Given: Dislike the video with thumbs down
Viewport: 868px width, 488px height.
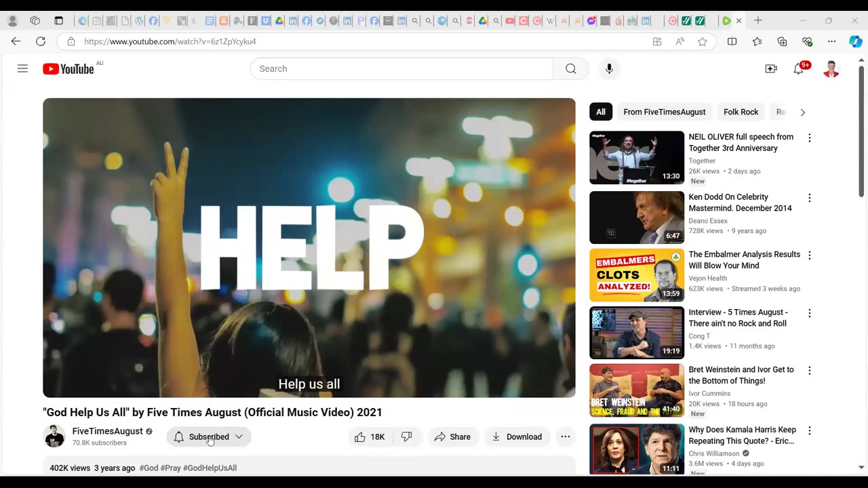Looking at the screenshot, I should (x=407, y=436).
